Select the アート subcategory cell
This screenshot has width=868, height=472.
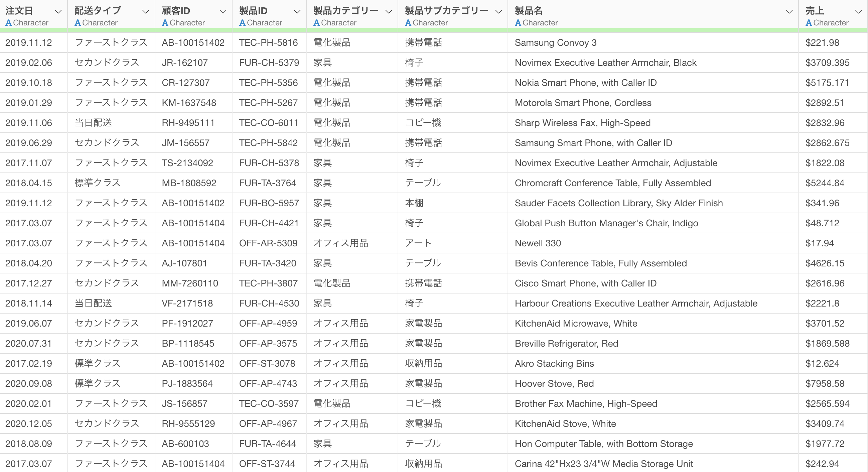coord(453,243)
